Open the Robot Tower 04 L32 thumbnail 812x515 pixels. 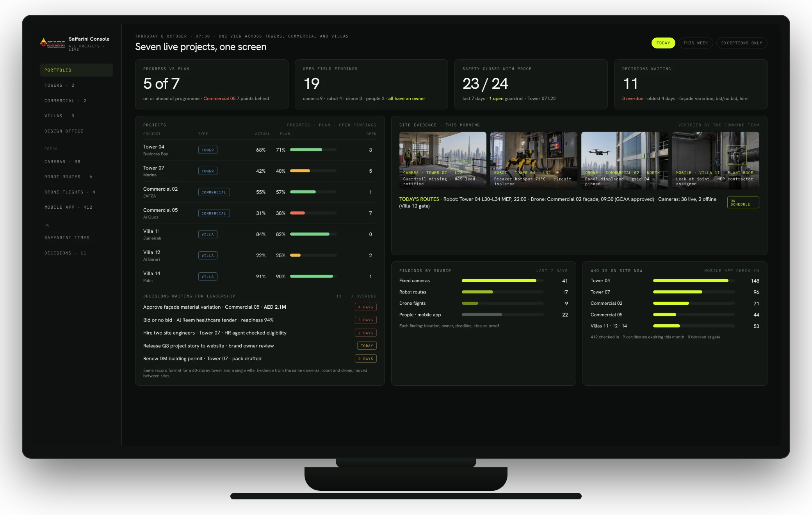534,160
